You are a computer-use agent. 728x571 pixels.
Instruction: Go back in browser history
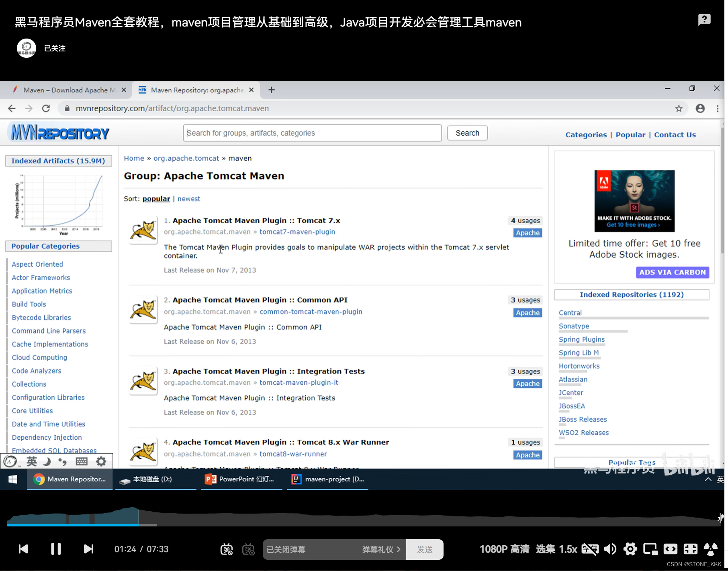tap(12, 108)
